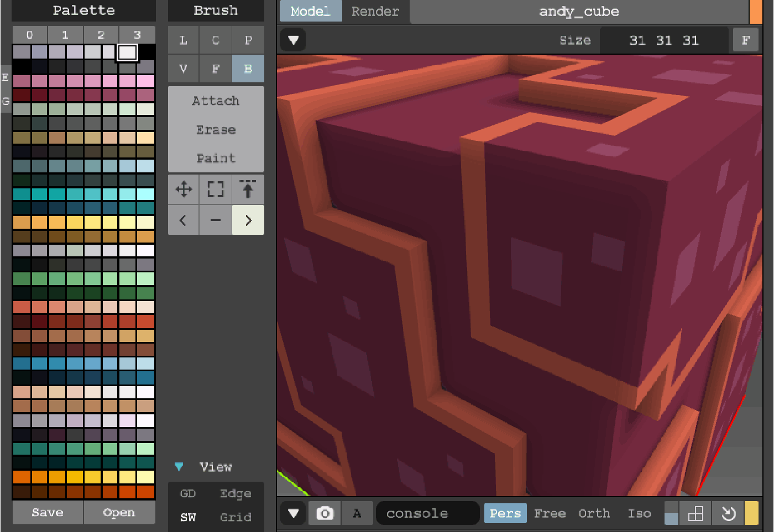
Task: Click the Open palette button
Action: click(x=119, y=512)
